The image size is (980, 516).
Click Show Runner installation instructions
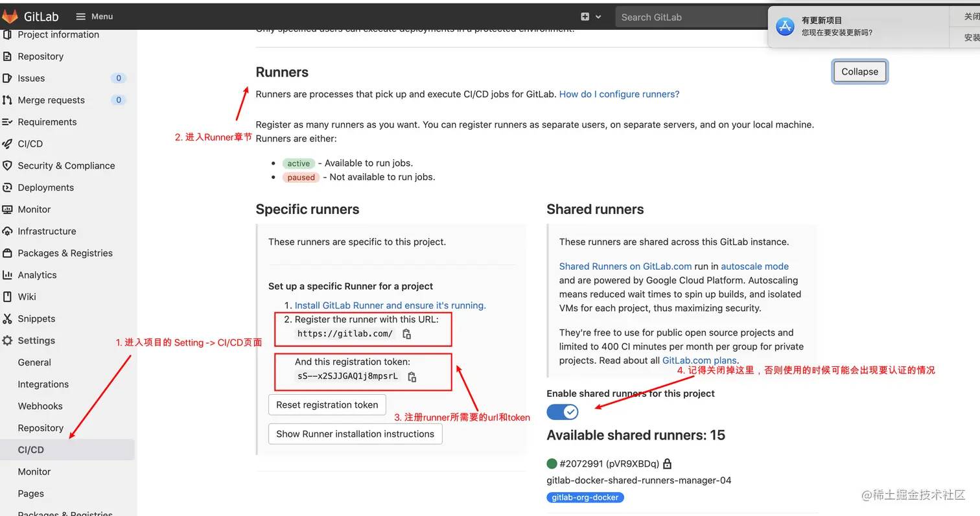[355, 434]
